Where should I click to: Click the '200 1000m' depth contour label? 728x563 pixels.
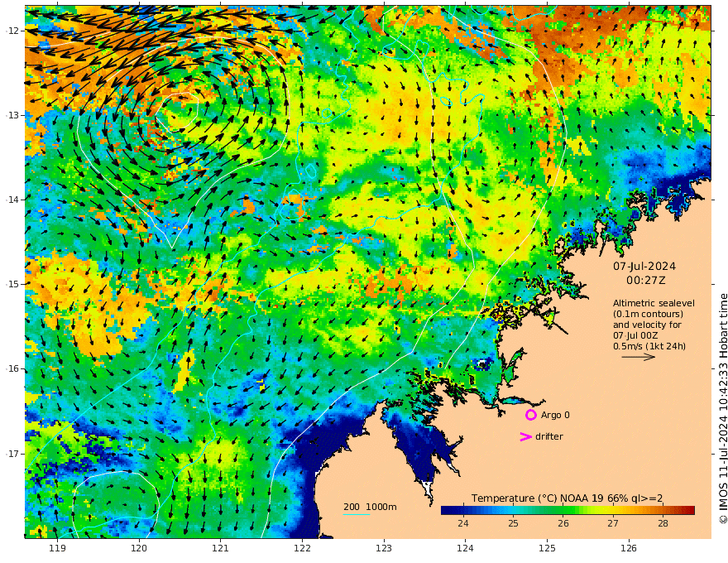[x=370, y=507]
